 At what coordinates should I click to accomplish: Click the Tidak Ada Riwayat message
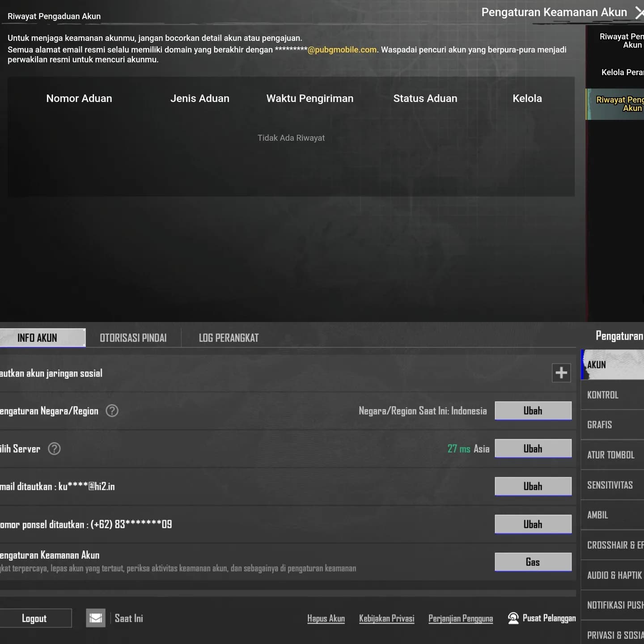coord(291,138)
